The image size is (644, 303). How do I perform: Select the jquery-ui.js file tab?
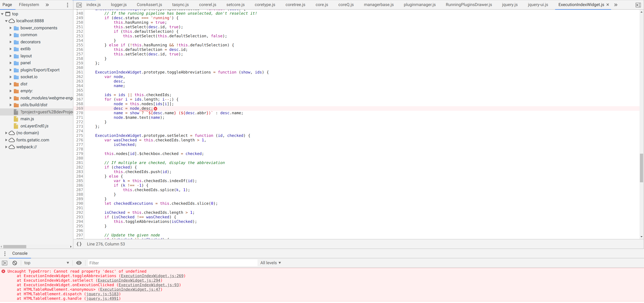point(538,5)
